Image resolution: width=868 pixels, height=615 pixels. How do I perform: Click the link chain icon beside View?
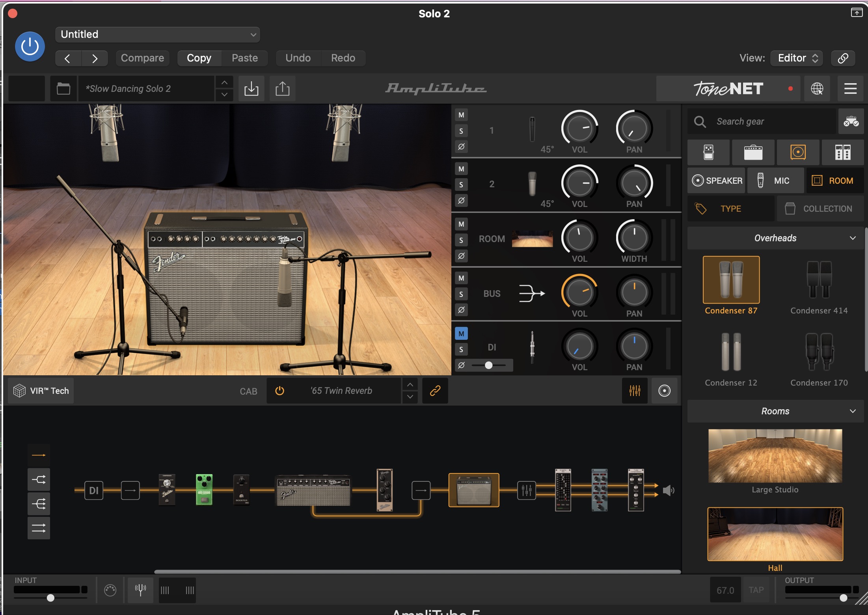pyautogui.click(x=843, y=58)
